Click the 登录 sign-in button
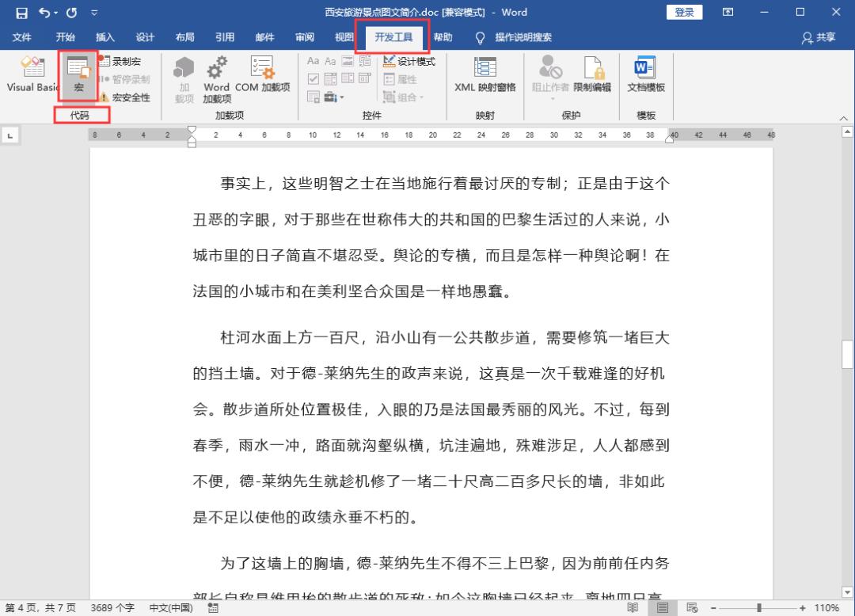Screen dimensions: 855x616 click(x=683, y=12)
